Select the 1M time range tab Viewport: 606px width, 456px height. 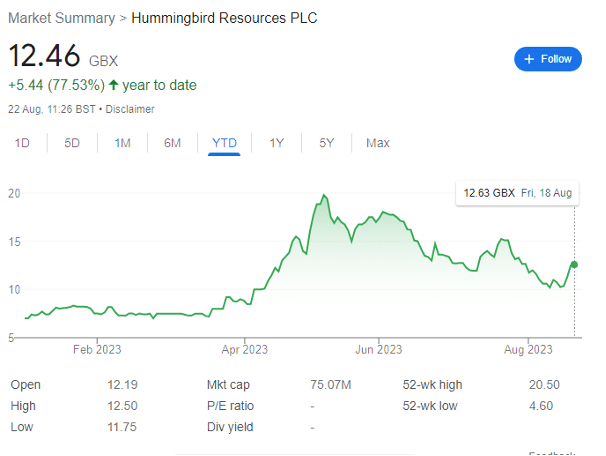(123, 143)
